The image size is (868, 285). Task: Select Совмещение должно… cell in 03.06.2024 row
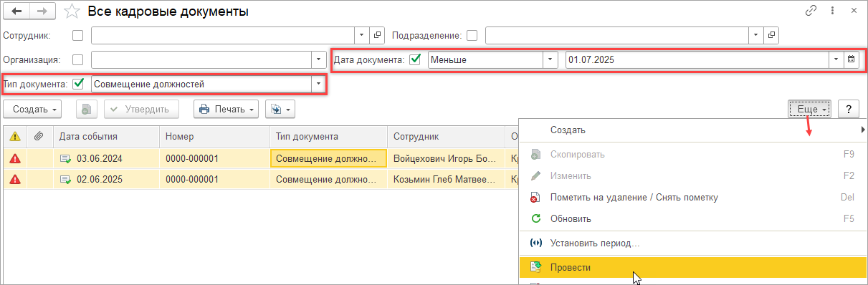coord(328,158)
